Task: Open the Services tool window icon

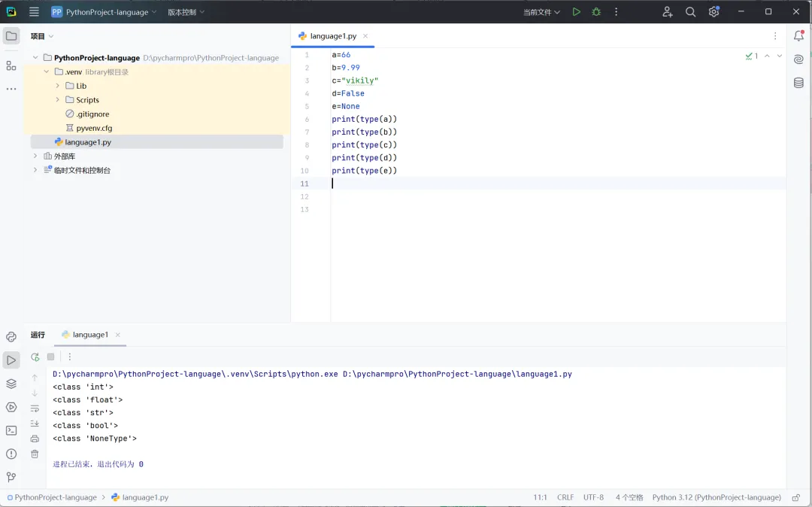Action: click(11, 407)
